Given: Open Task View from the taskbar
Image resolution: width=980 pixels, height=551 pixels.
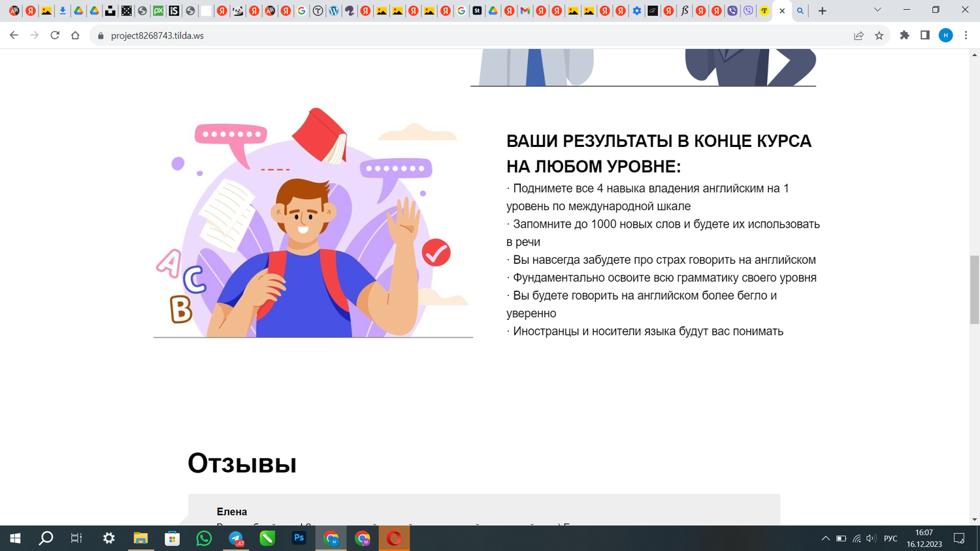Looking at the screenshot, I should 76,538.
